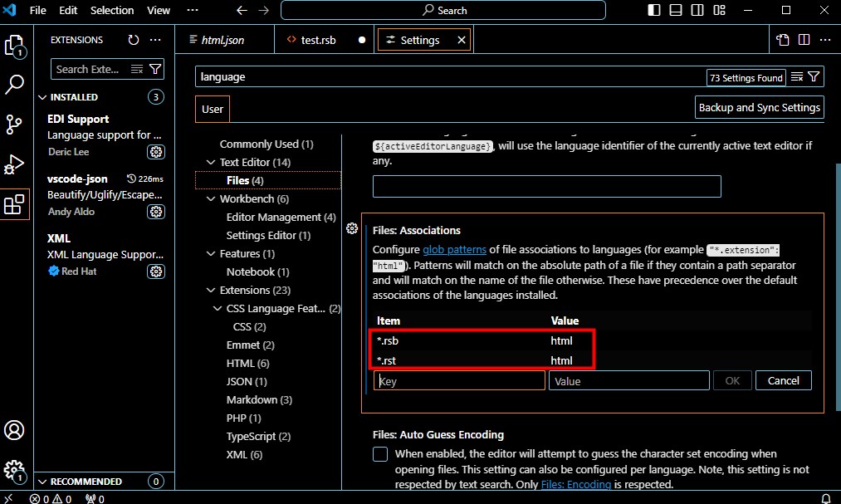Image resolution: width=841 pixels, height=504 pixels.
Task: Manage EDI Support extension gear
Action: tap(156, 152)
